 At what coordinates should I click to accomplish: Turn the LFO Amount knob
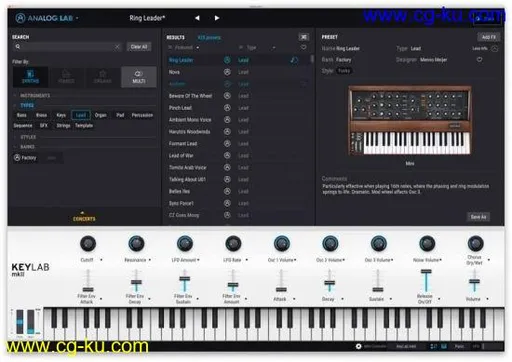pos(185,244)
